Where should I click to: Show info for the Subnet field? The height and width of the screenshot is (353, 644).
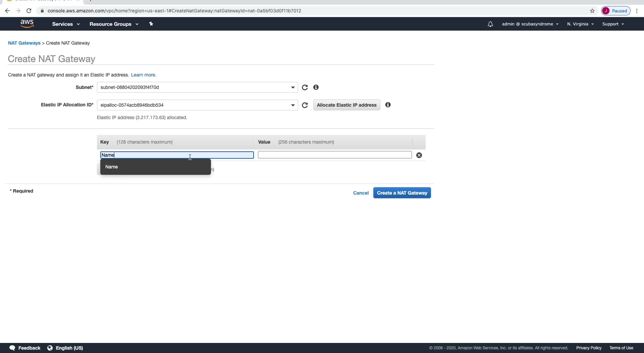pos(316,87)
